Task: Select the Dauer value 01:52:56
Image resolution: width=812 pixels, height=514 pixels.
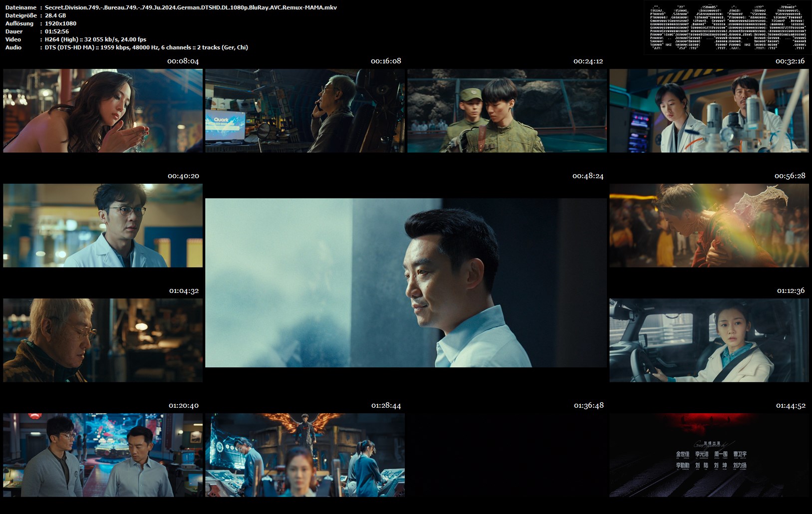Action: [57, 31]
